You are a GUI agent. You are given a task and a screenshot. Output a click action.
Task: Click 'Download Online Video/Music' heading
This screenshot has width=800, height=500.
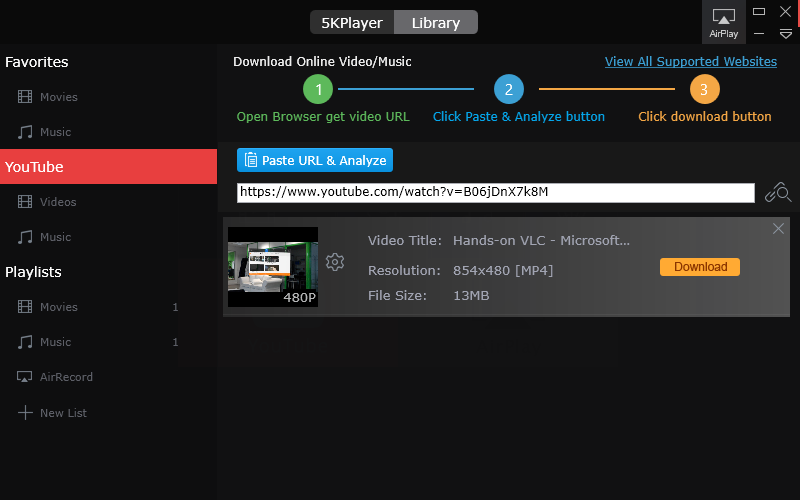point(322,62)
